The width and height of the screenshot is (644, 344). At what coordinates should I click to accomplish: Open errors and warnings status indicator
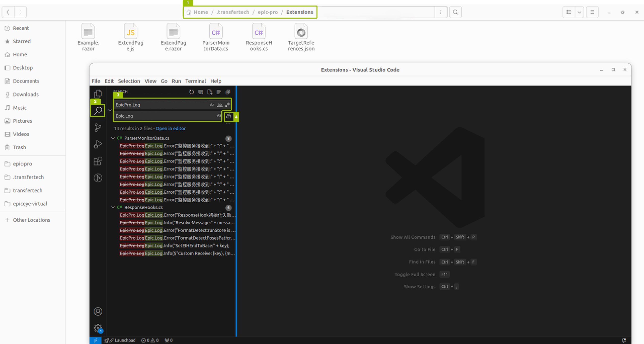click(x=150, y=340)
